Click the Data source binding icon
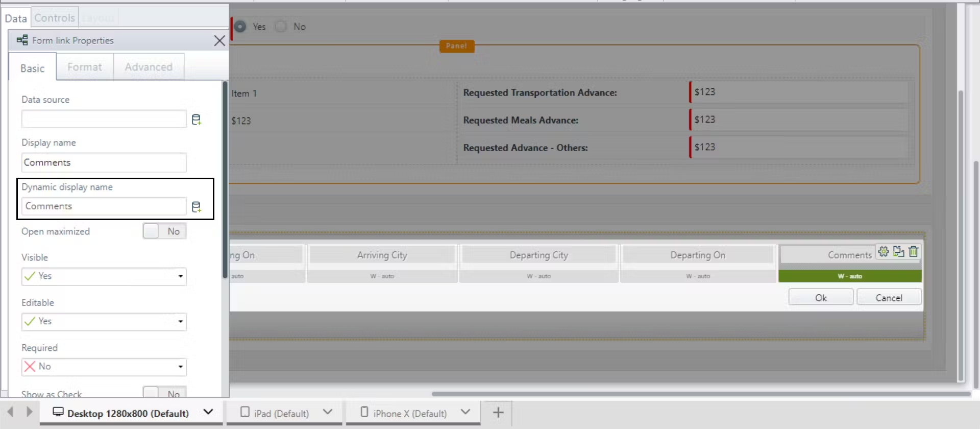 (196, 120)
